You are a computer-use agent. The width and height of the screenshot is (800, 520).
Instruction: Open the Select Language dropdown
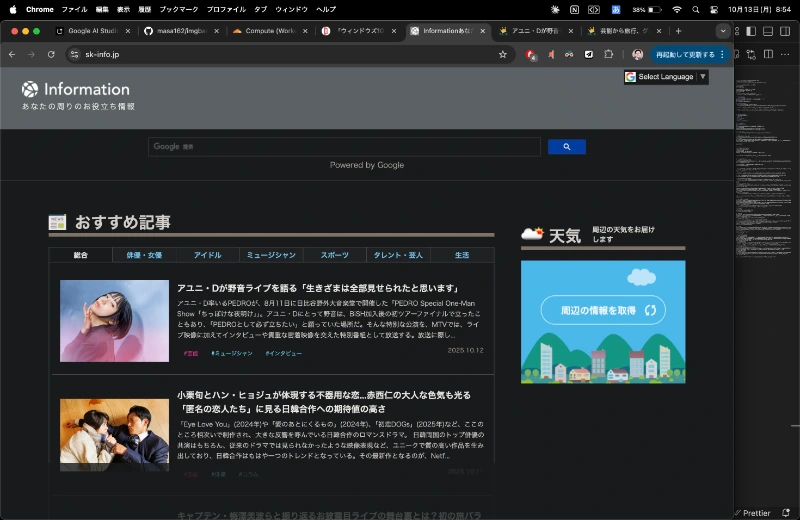(x=666, y=77)
